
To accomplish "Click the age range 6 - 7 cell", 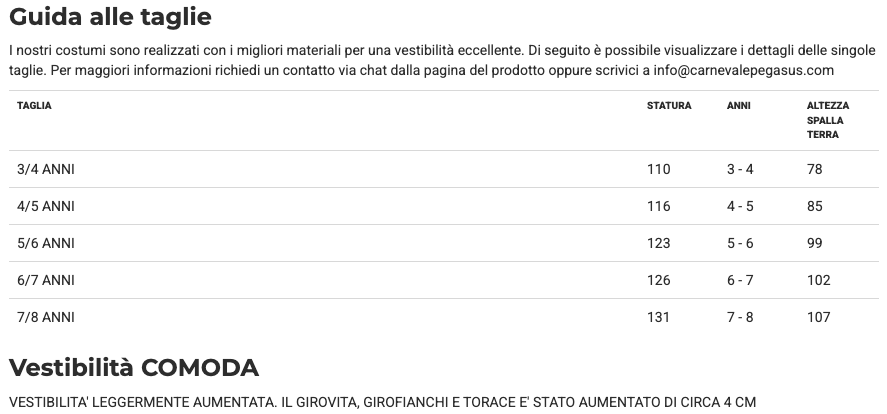I will (x=740, y=280).
